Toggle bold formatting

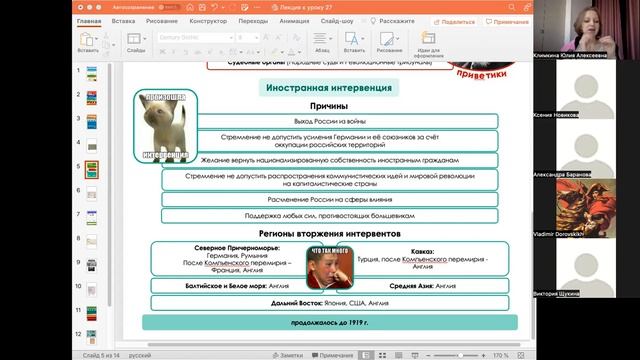click(x=162, y=52)
